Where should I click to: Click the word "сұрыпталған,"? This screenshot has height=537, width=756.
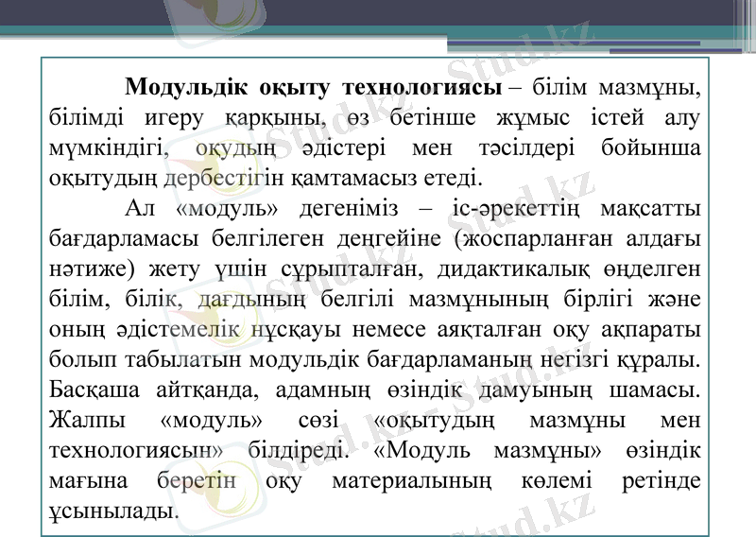click(x=352, y=269)
